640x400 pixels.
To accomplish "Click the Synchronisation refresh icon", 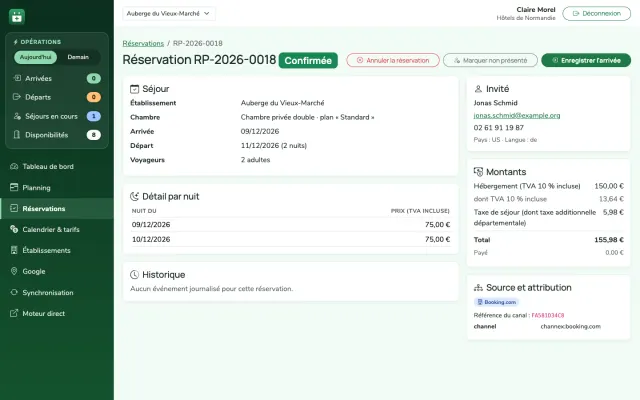I will click(x=14, y=292).
